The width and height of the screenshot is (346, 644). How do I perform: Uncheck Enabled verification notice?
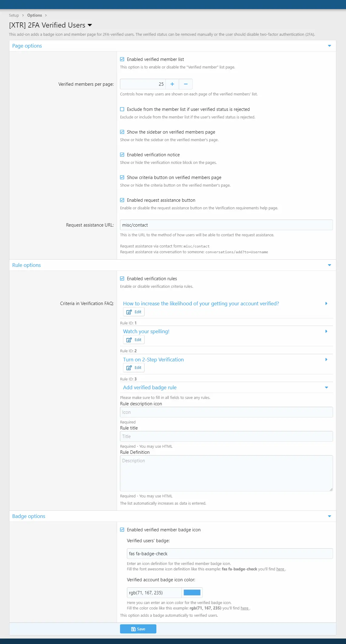[x=122, y=155]
